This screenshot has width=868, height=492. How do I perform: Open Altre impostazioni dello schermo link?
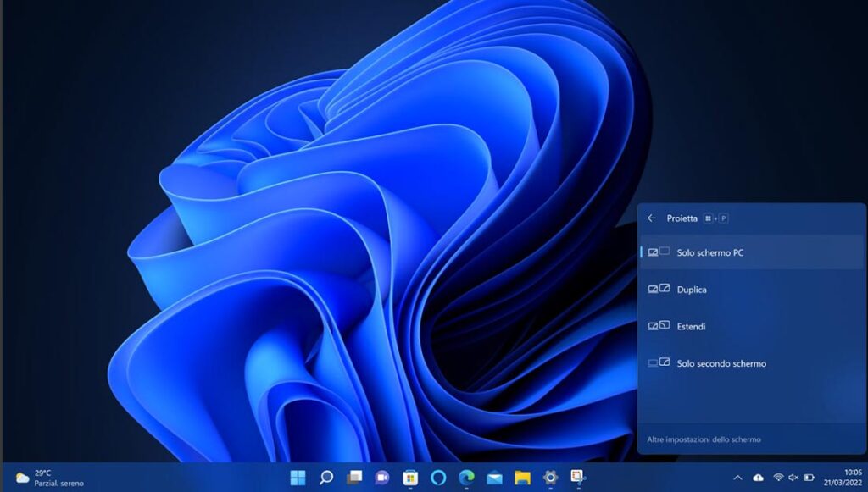click(x=704, y=439)
